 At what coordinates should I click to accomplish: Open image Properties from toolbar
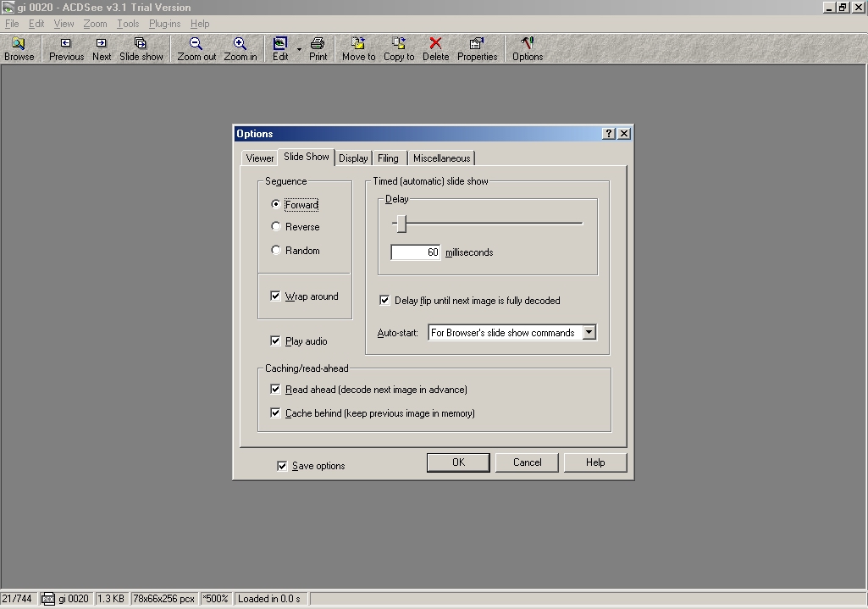pos(477,49)
